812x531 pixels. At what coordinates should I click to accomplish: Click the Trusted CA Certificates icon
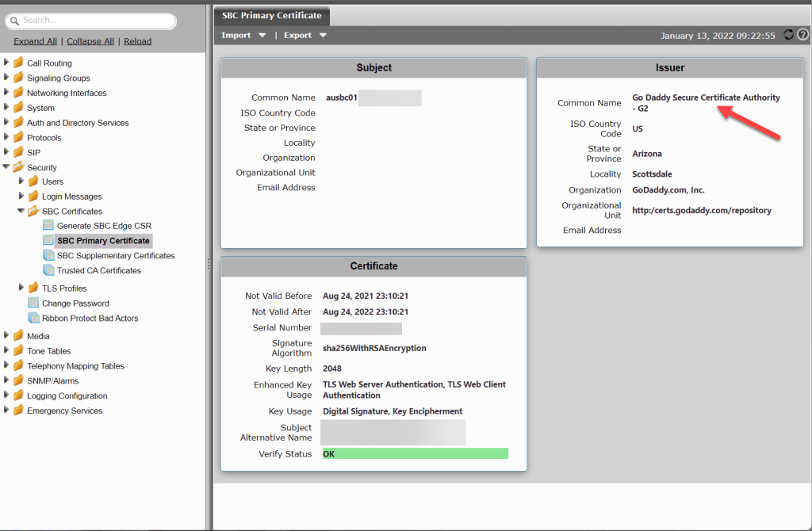click(48, 270)
